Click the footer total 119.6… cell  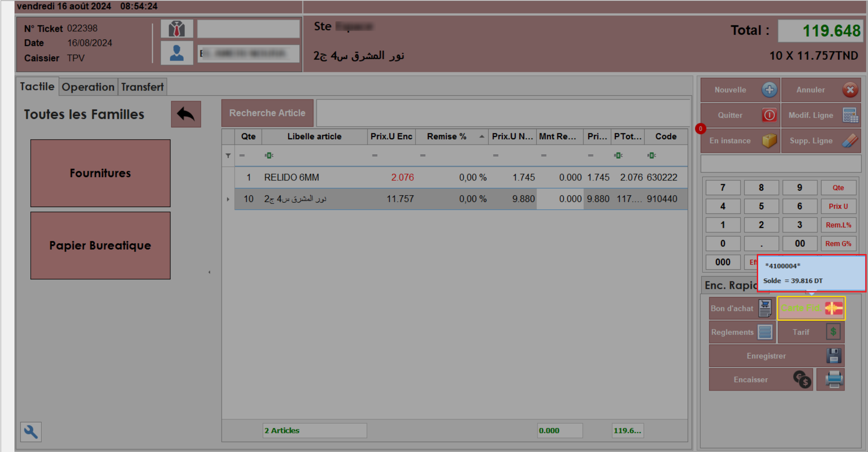click(627, 430)
